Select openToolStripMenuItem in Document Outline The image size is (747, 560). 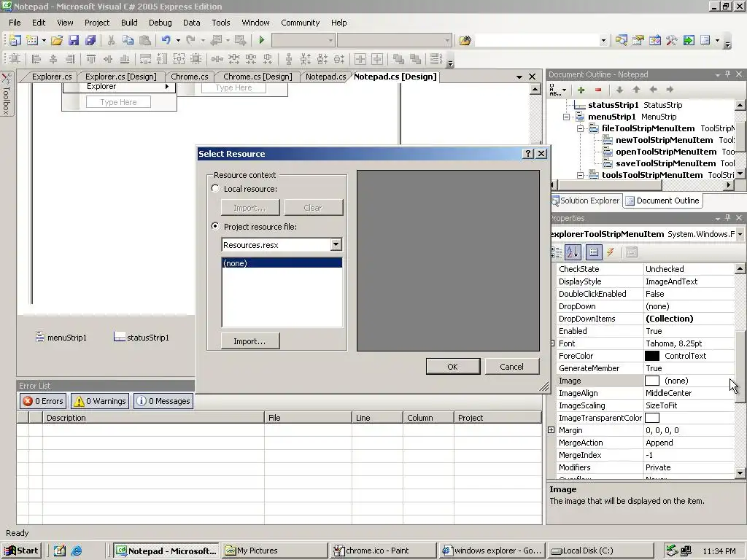(x=665, y=152)
